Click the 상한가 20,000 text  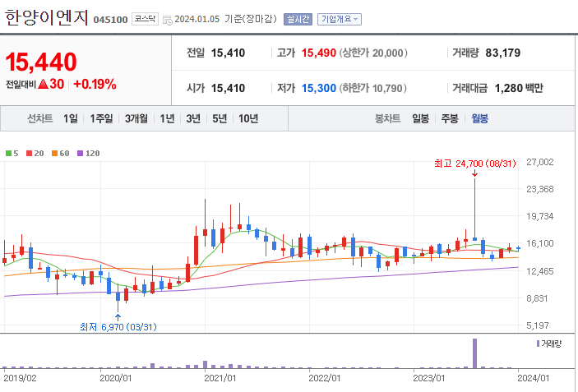tap(373, 53)
